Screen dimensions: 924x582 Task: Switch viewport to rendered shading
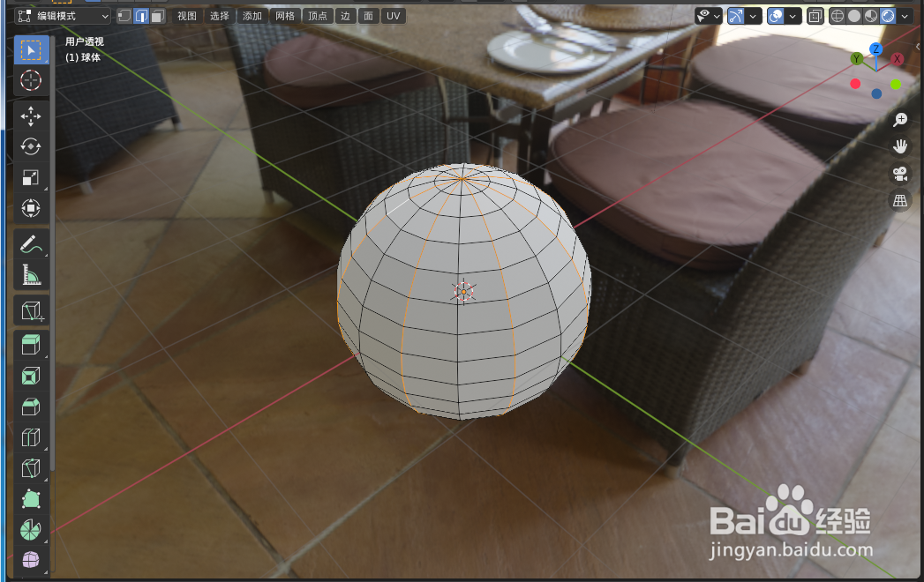click(888, 16)
